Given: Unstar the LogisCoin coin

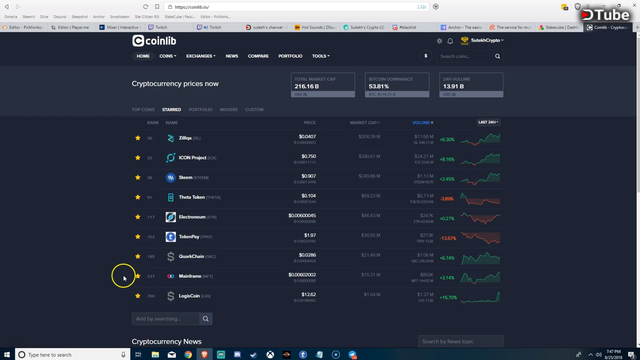Looking at the screenshot, I should [x=138, y=296].
